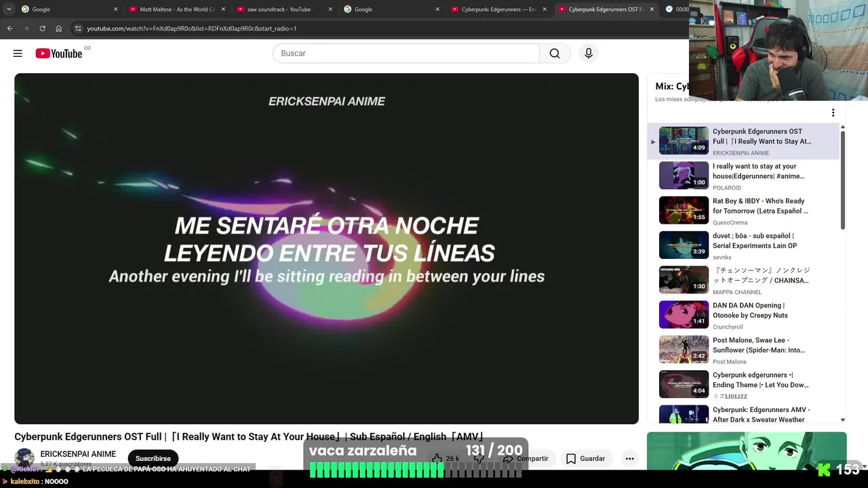Screen dimensions: 868x488
Task: Open site information icon in address bar
Action: [78, 28]
